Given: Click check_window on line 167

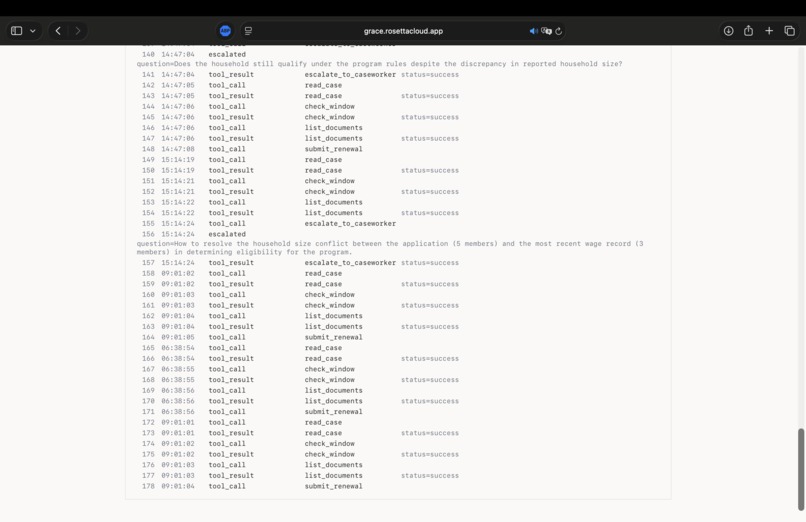Looking at the screenshot, I should (x=329, y=369).
